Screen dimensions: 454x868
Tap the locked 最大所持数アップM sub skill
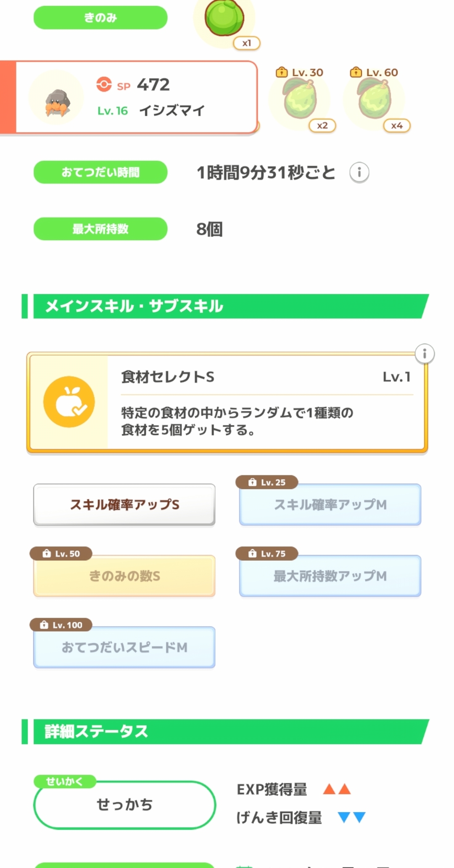[330, 576]
